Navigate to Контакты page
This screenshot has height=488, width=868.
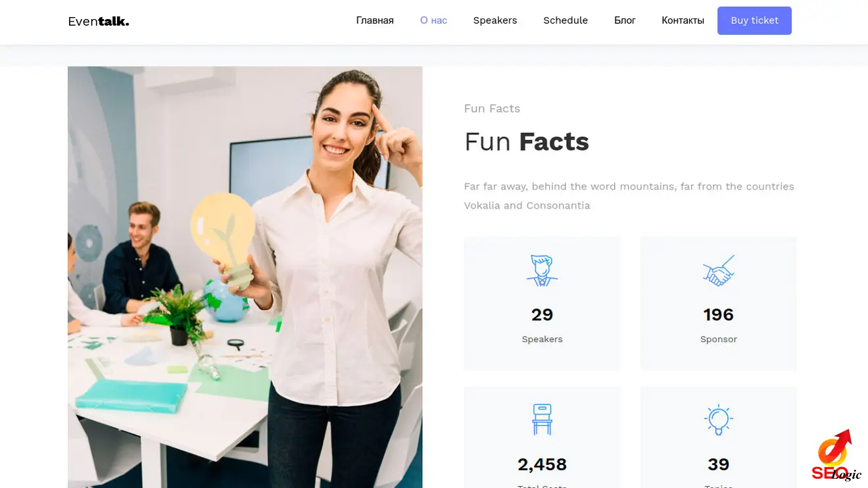point(683,20)
